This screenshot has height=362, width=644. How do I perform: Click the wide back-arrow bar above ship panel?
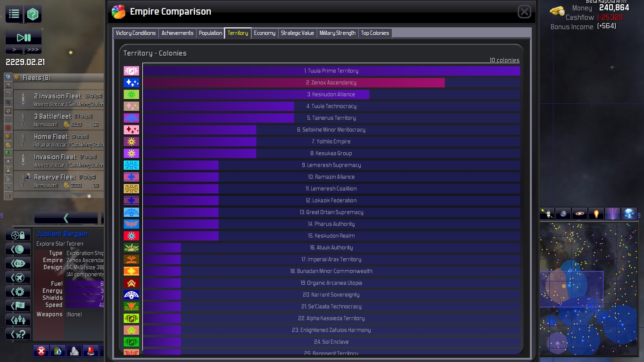pyautogui.click(x=66, y=218)
